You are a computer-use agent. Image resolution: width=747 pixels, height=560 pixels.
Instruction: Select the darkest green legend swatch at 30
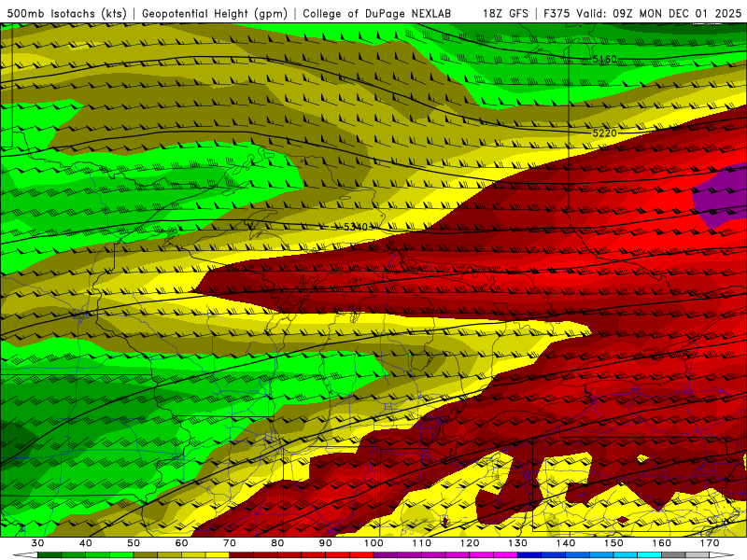(49, 555)
